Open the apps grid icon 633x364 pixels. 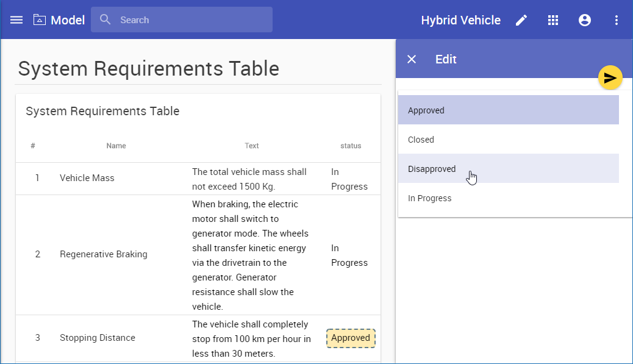pyautogui.click(x=553, y=20)
